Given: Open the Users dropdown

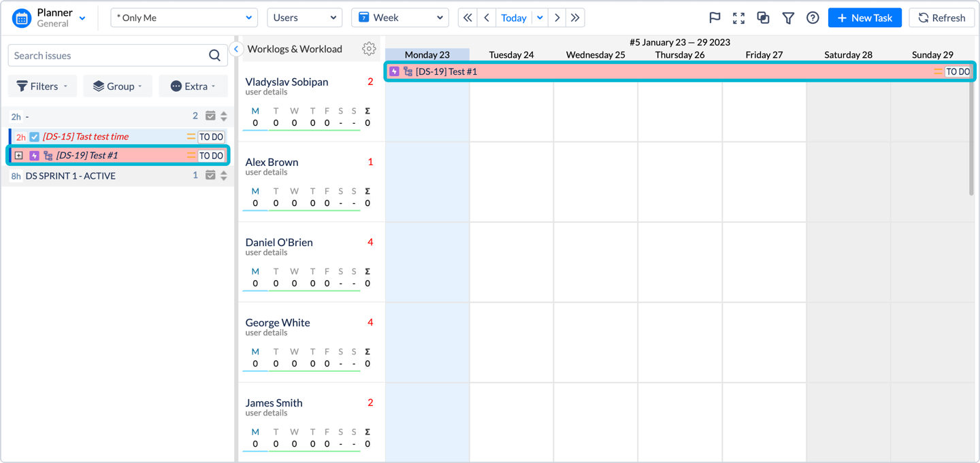Looking at the screenshot, I should tap(304, 18).
